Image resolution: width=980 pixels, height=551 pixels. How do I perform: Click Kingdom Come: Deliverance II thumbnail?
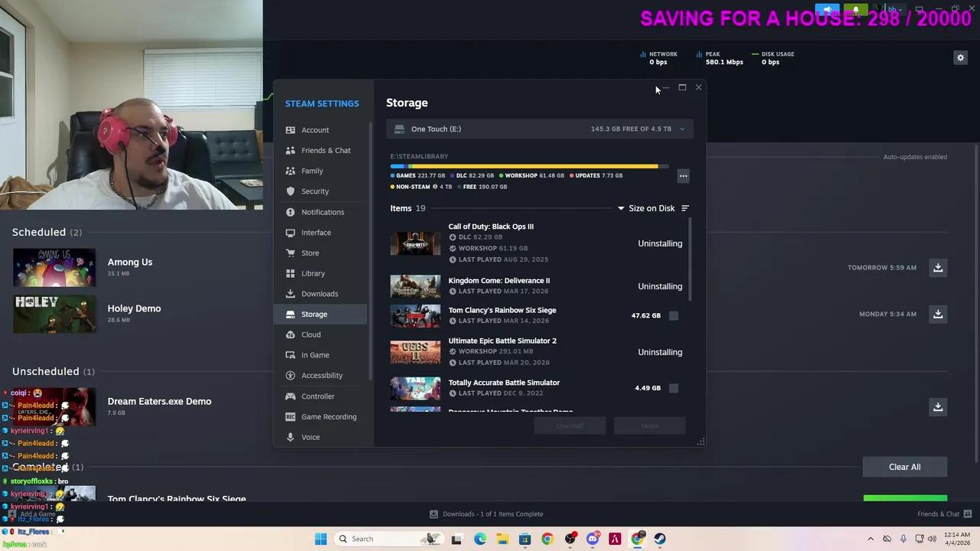coord(416,286)
